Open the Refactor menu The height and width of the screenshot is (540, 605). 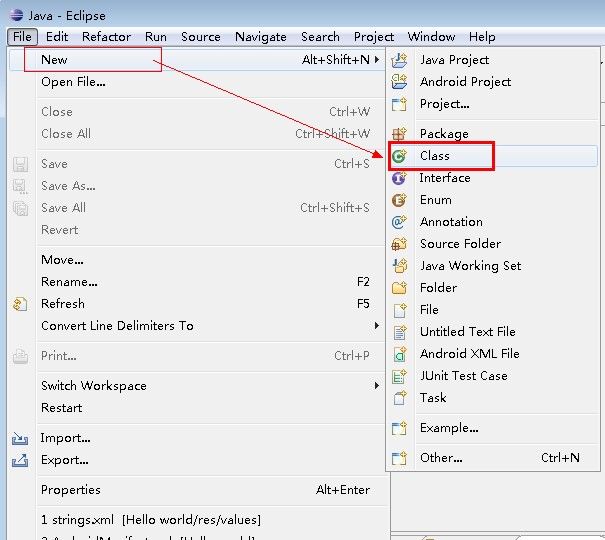tap(106, 37)
